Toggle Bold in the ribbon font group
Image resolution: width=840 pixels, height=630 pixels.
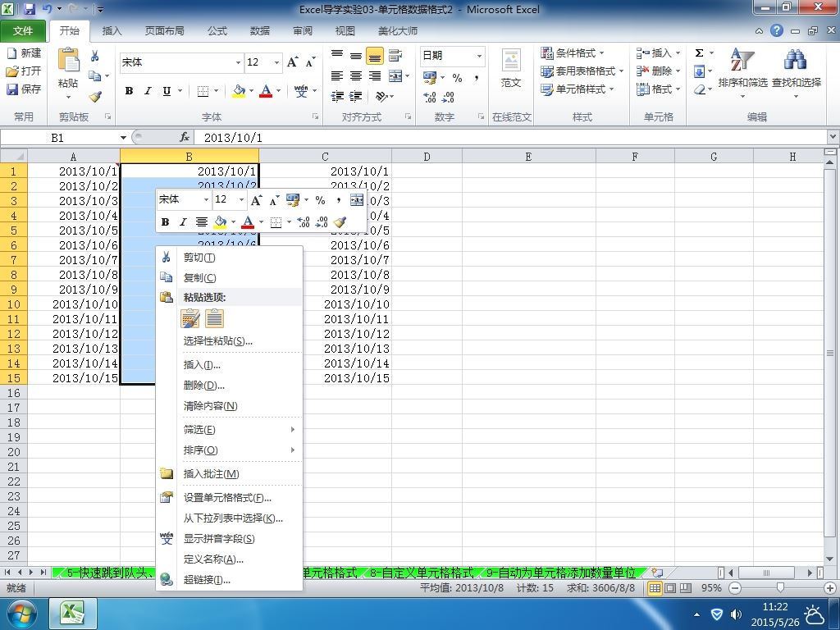129,91
